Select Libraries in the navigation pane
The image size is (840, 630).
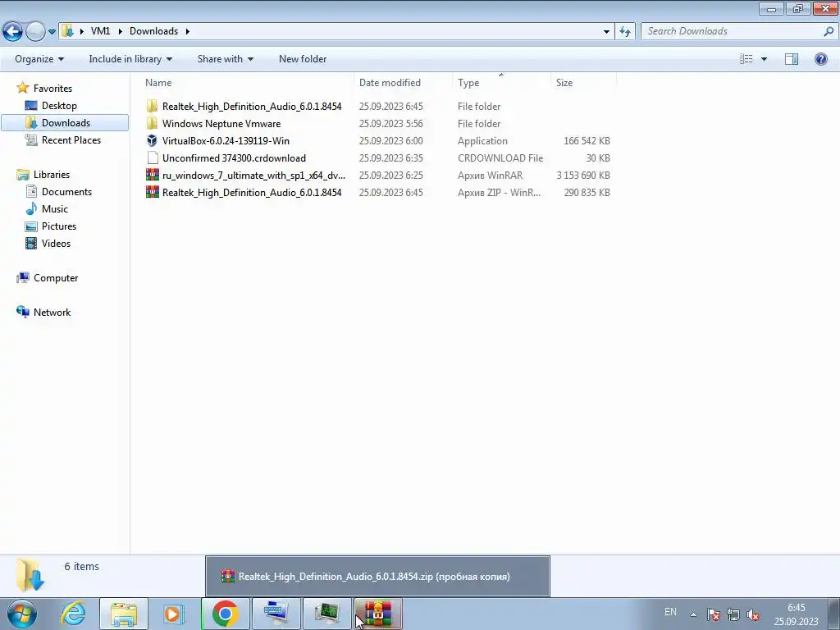(52, 175)
